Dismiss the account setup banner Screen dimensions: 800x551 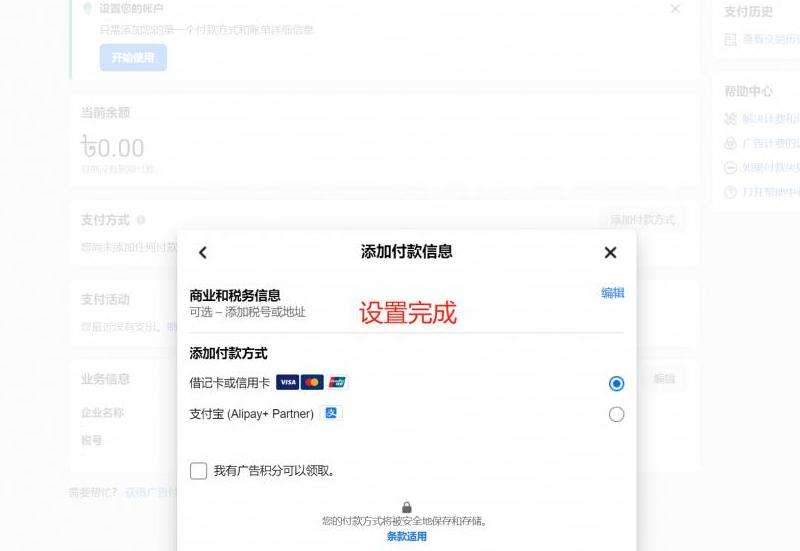click(x=675, y=9)
